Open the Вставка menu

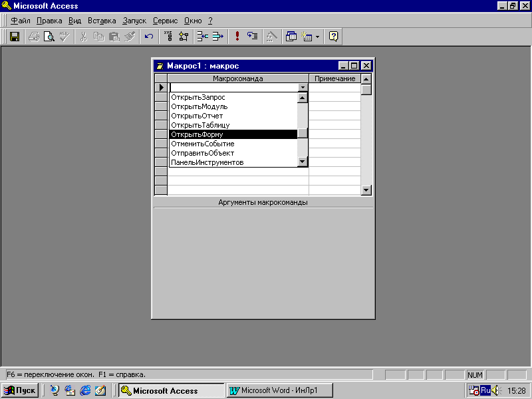(x=102, y=21)
